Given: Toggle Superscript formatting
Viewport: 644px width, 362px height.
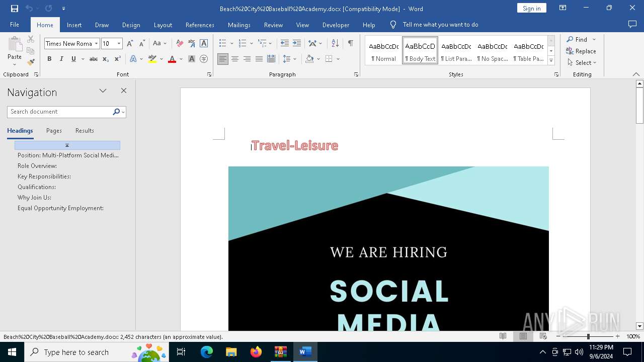Looking at the screenshot, I should 118,59.
